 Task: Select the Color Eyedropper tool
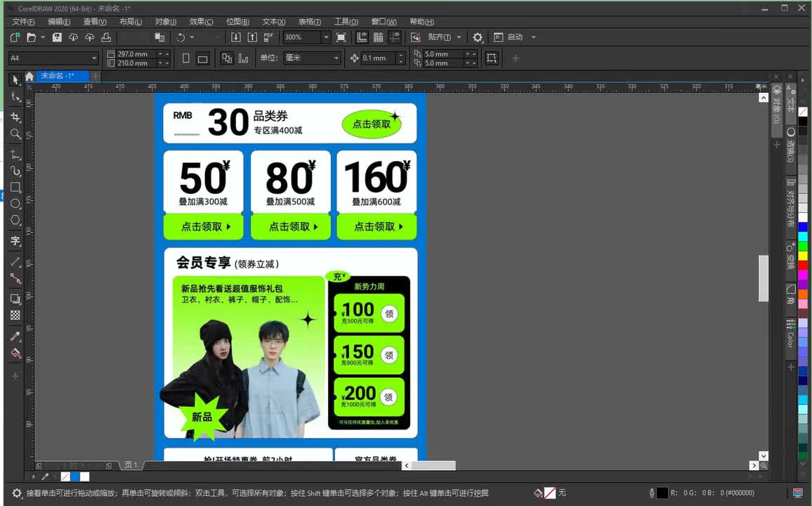coord(15,336)
